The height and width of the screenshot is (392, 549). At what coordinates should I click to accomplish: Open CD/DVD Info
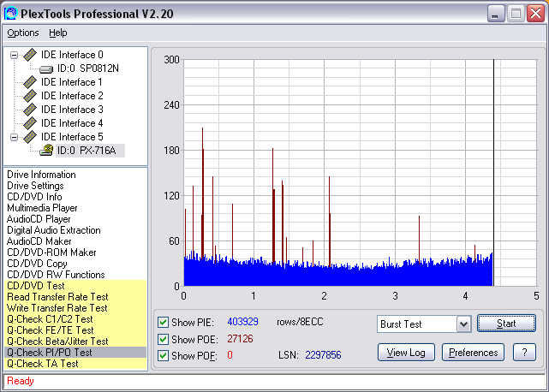point(34,197)
